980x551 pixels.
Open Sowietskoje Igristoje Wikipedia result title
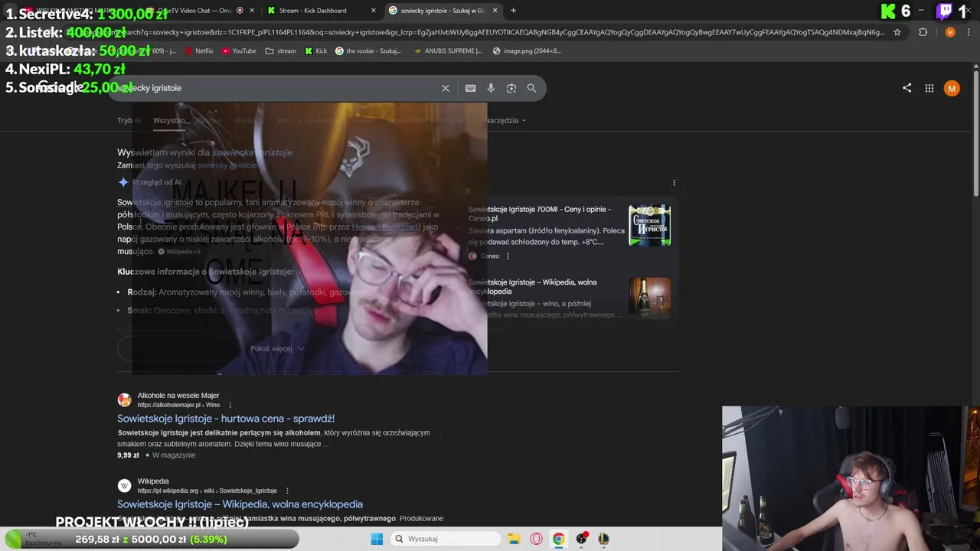tap(240, 504)
